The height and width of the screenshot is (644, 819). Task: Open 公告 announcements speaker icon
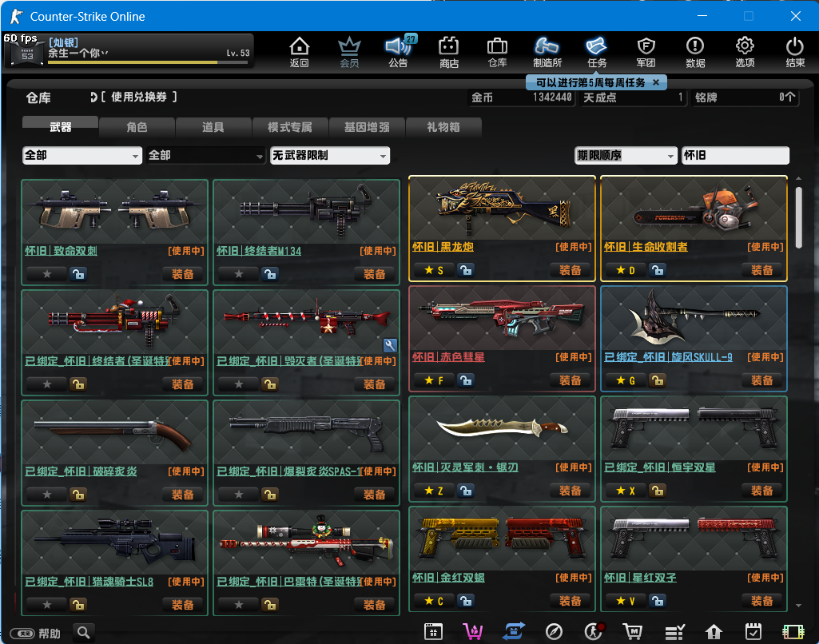tap(399, 52)
